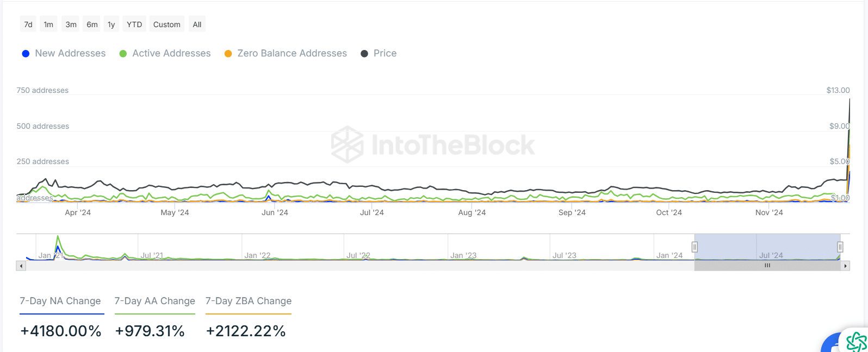Screen dimensions: 868x352
Task: Click the orange Zero Balance legend dot
Action: pos(228,54)
